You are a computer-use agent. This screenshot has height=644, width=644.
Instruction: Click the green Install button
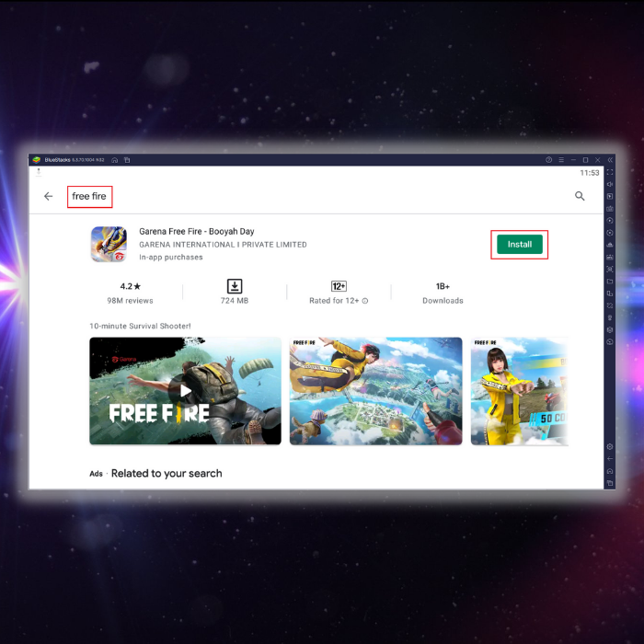click(520, 245)
